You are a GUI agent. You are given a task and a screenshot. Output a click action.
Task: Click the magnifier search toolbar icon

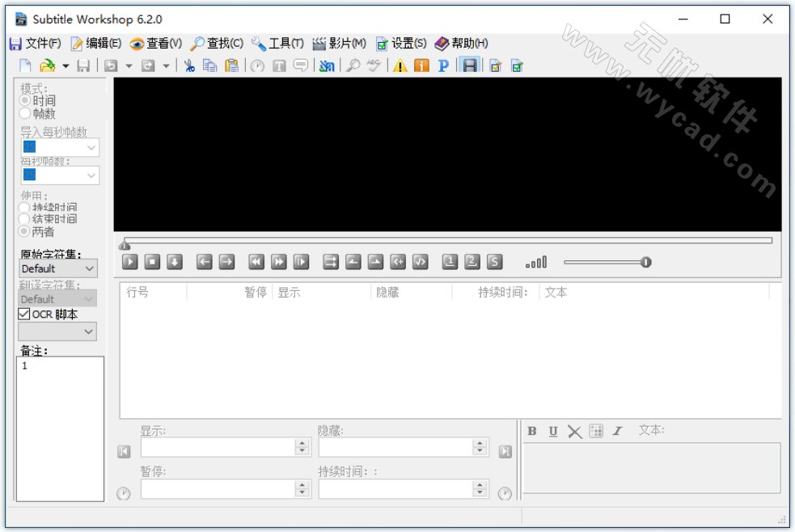[x=353, y=65]
